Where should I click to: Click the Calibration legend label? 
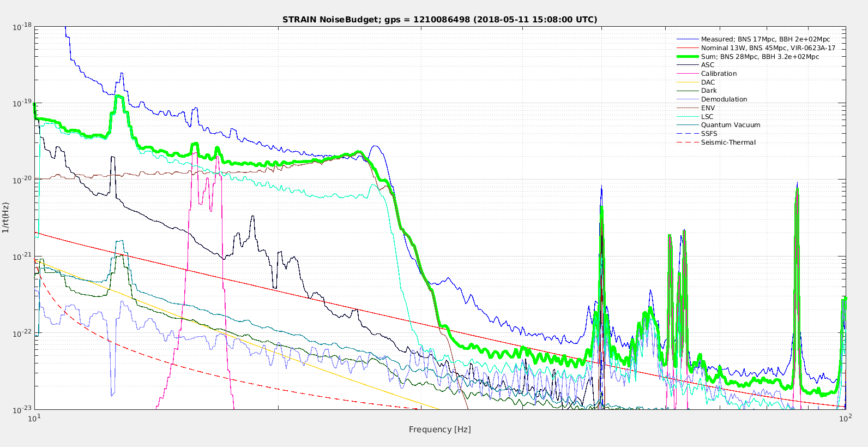tap(719, 74)
